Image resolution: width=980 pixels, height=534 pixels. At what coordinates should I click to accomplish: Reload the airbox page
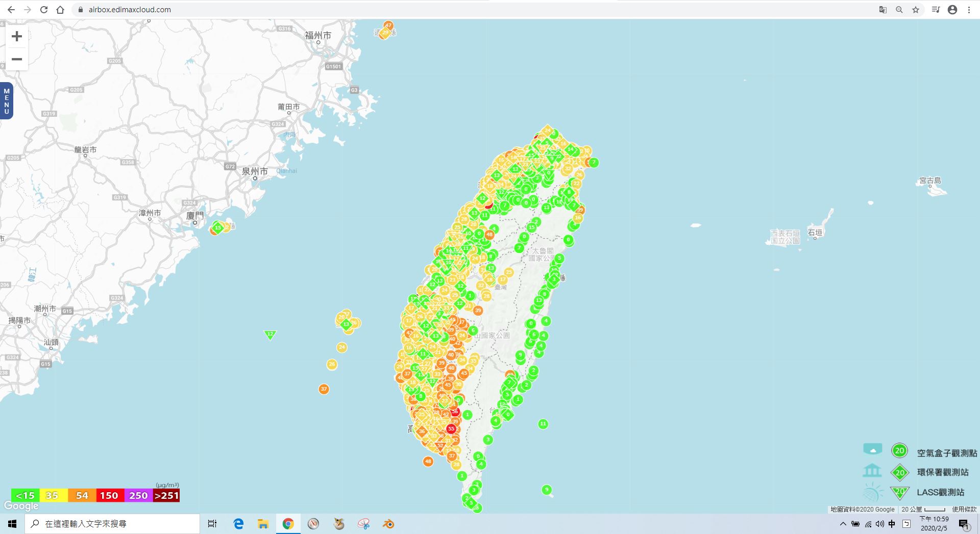coord(44,10)
